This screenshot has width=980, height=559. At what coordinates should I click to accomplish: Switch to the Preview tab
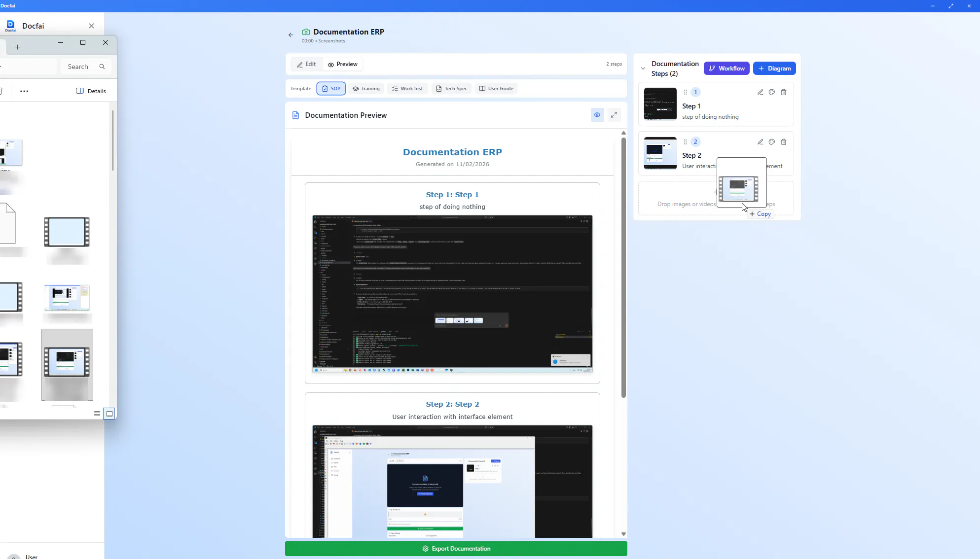[x=342, y=64]
